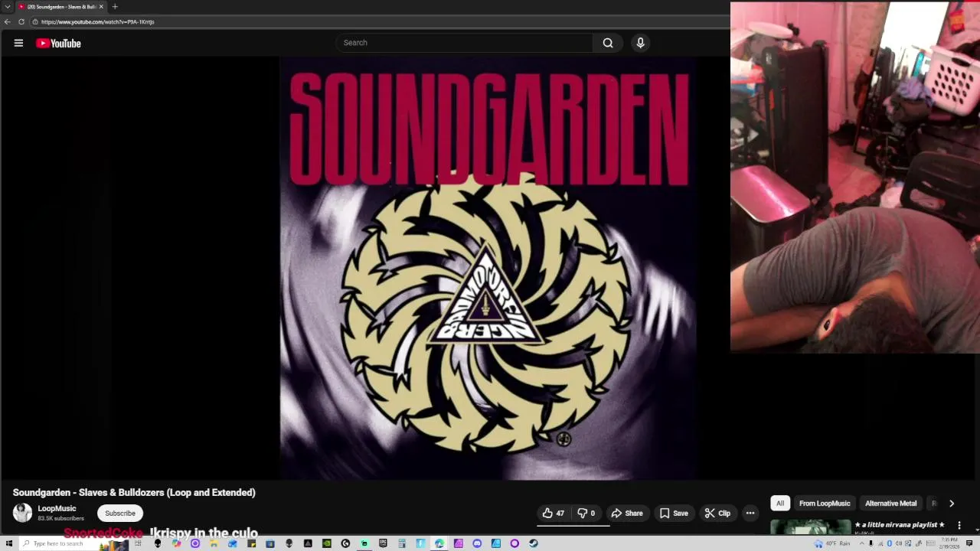This screenshot has height=551, width=980.
Task: Go to the YouTube home logo
Action: (x=58, y=44)
